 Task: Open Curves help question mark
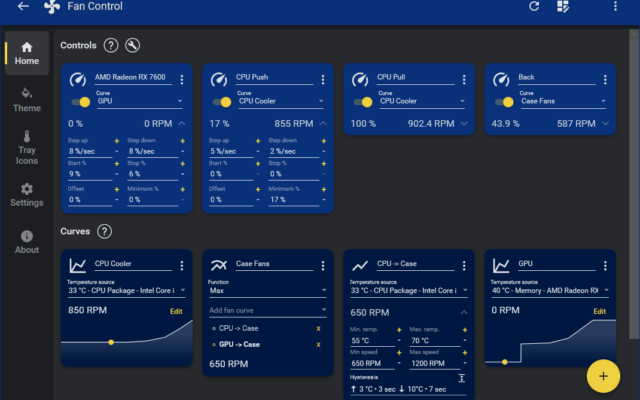pyautogui.click(x=104, y=231)
